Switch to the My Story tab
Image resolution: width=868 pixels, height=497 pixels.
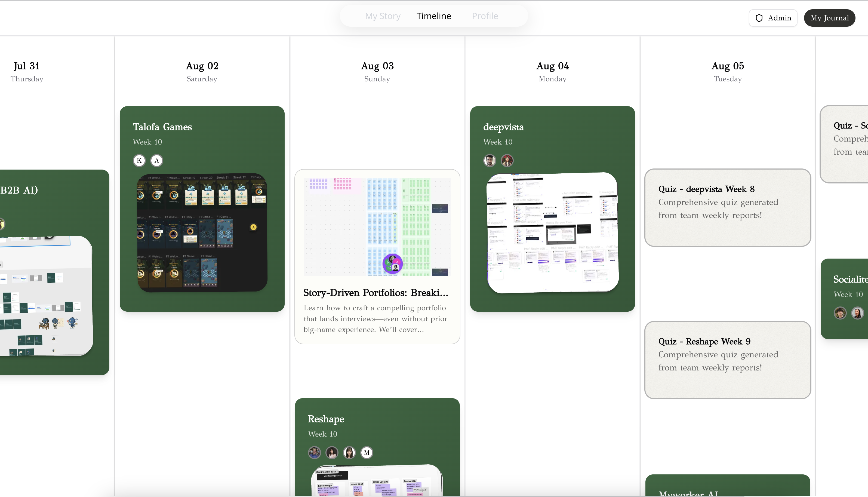tap(383, 16)
